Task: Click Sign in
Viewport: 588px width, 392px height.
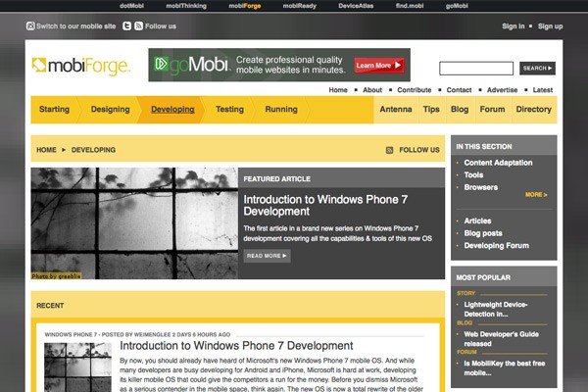Action: click(513, 26)
